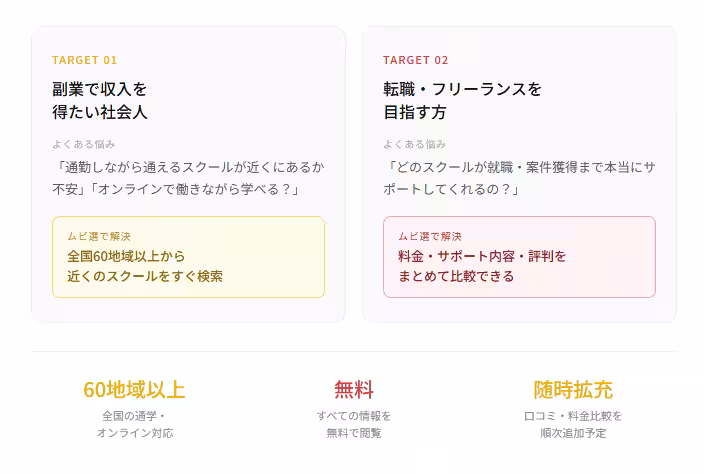Click the 随時拡充 statistic
This screenshot has height=474, width=704.
pos(573,389)
